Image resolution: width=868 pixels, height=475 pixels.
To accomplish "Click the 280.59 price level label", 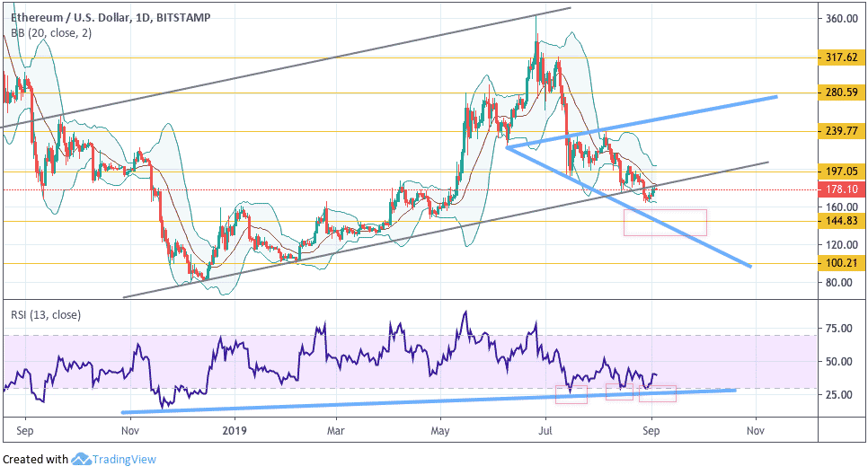I will [x=840, y=92].
